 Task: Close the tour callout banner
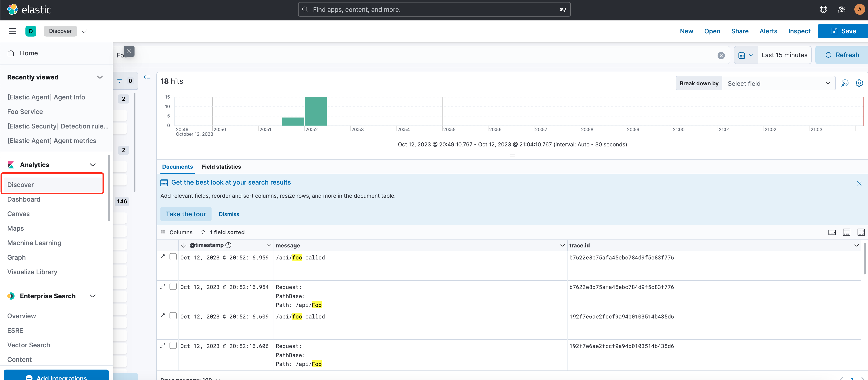pyautogui.click(x=859, y=183)
